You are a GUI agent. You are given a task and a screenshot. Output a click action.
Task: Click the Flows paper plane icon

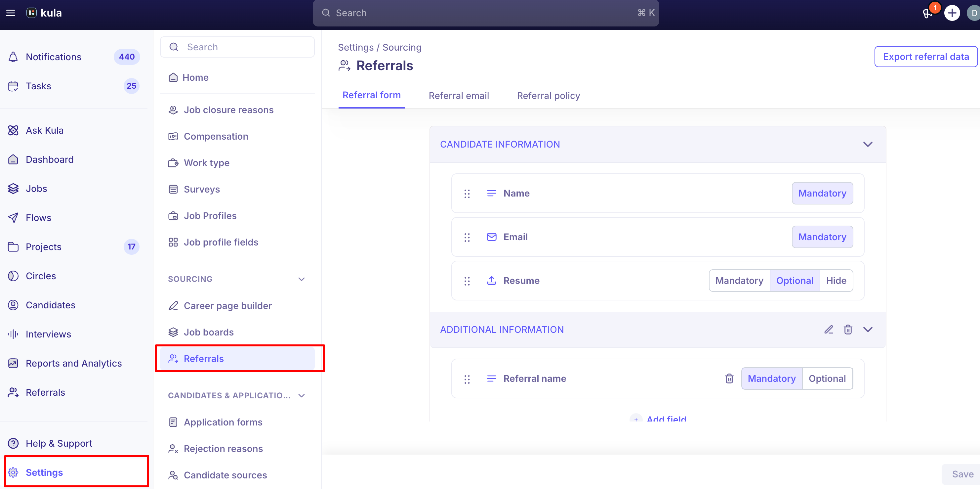(x=13, y=218)
